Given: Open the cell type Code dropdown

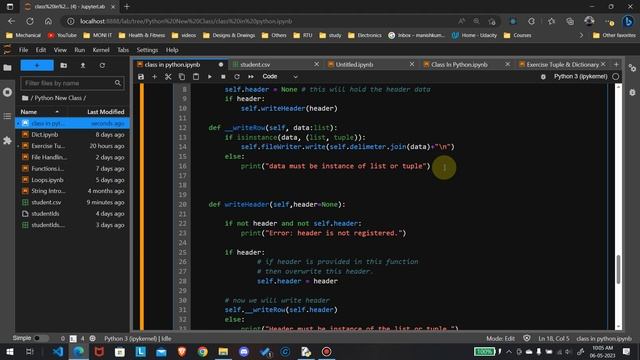Looking at the screenshot, I should pos(280,77).
